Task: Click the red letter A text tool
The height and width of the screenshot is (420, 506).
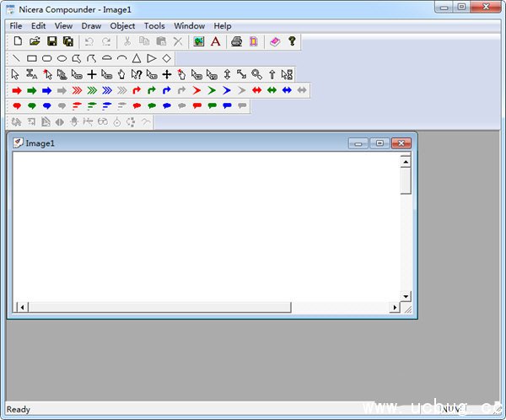Action: click(x=215, y=41)
